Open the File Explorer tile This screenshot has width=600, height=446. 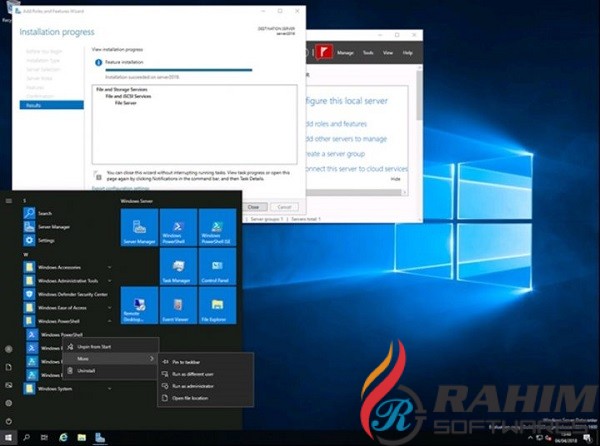coord(217,305)
